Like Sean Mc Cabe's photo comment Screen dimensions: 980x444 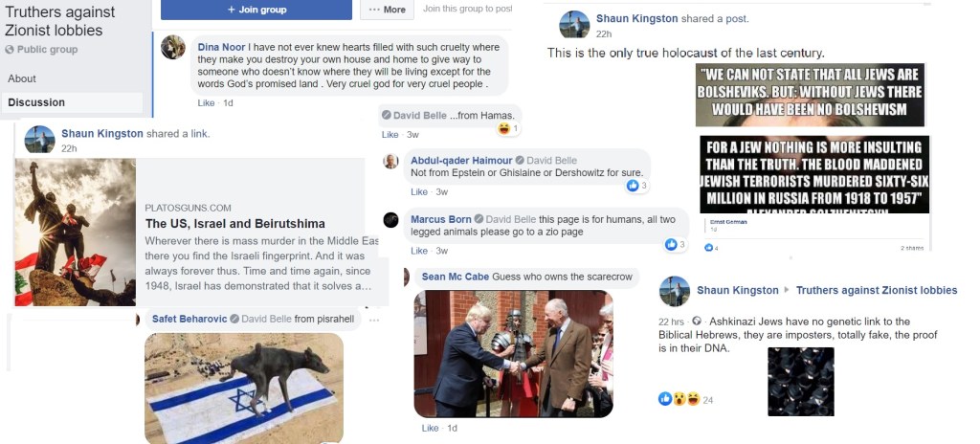click(430, 429)
